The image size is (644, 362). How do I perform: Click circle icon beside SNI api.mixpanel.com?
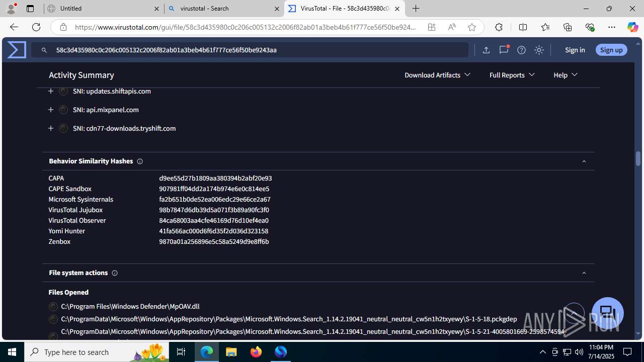pyautogui.click(x=63, y=110)
